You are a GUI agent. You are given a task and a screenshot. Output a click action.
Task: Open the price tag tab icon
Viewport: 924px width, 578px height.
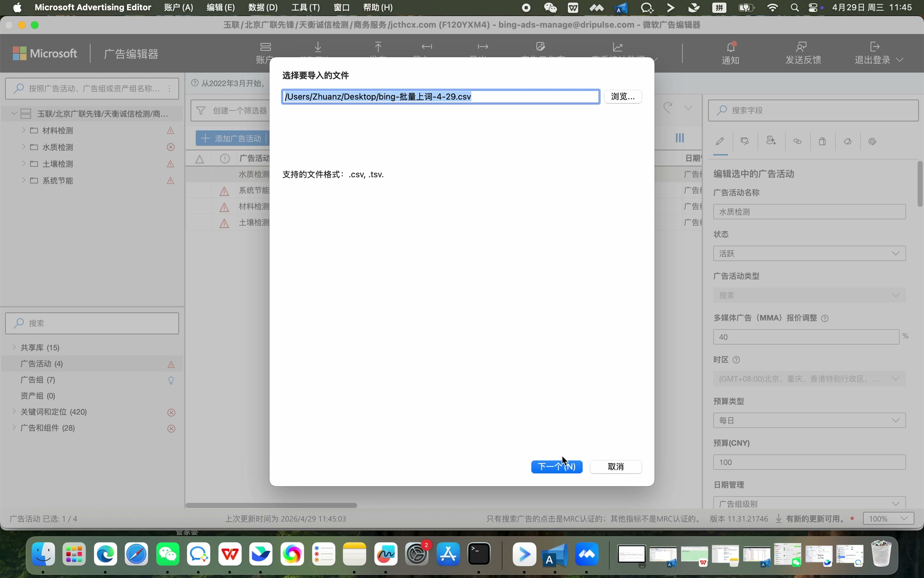coord(847,142)
